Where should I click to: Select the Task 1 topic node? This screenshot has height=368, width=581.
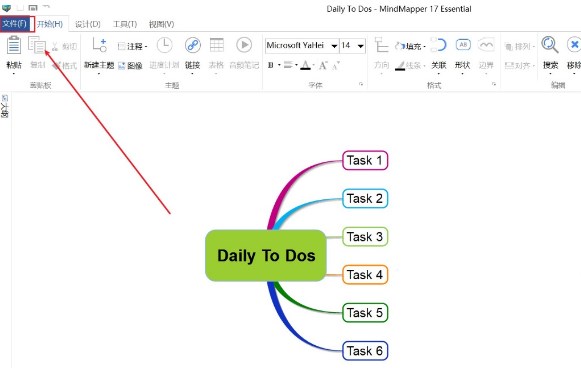coord(365,160)
